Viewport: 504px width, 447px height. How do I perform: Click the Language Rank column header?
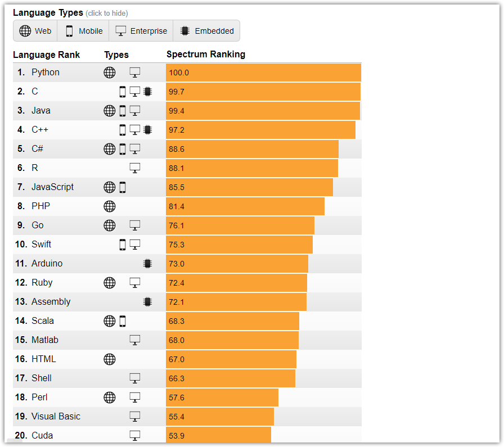coord(46,55)
